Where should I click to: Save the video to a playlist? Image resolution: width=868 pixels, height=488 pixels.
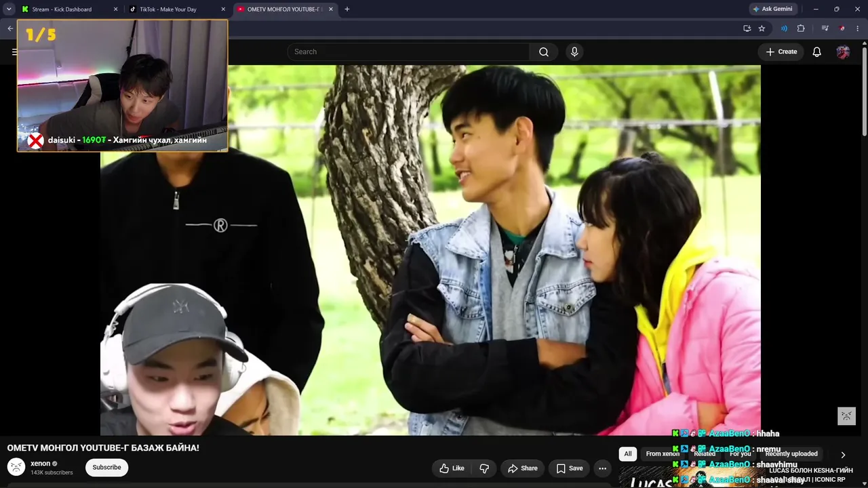[x=570, y=468]
